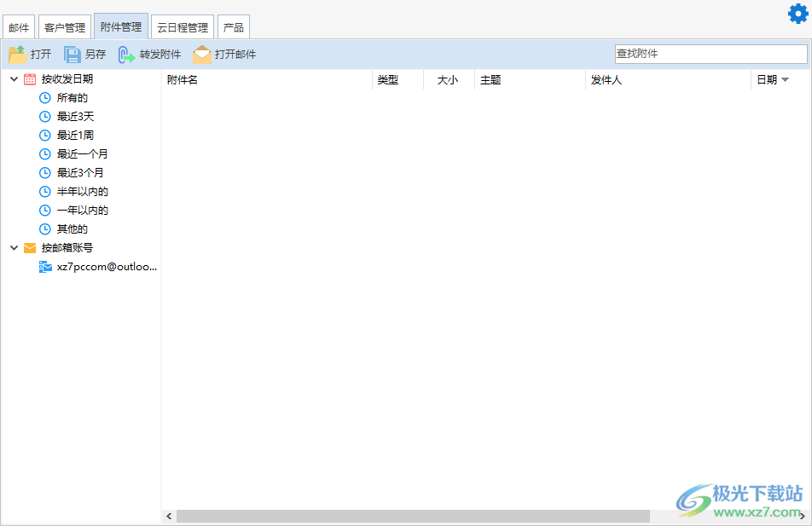812x526 pixels.
Task: Switch to the 客户管理 tab
Action: tap(64, 26)
